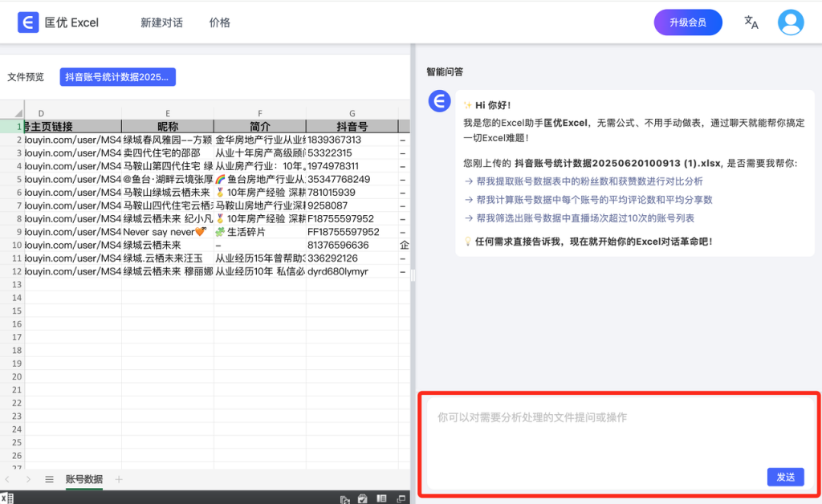Select column G header
The height and width of the screenshot is (504, 822).
(x=352, y=113)
